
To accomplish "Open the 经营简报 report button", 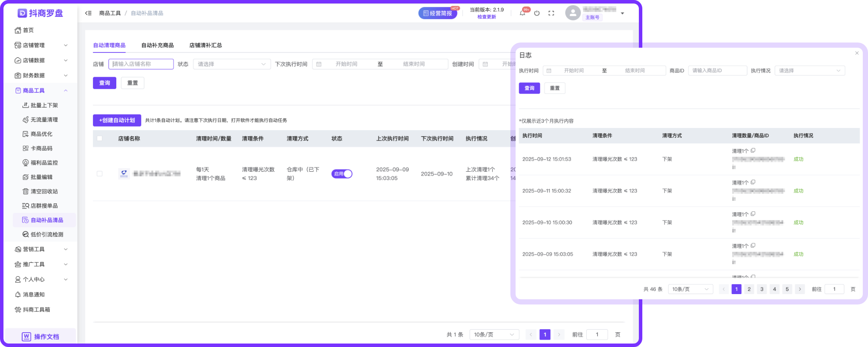I will [437, 13].
